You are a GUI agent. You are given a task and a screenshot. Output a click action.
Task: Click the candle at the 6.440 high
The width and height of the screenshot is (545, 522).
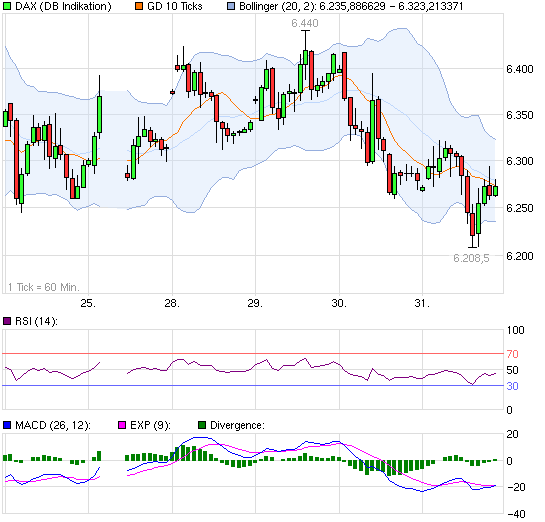[x=305, y=57]
